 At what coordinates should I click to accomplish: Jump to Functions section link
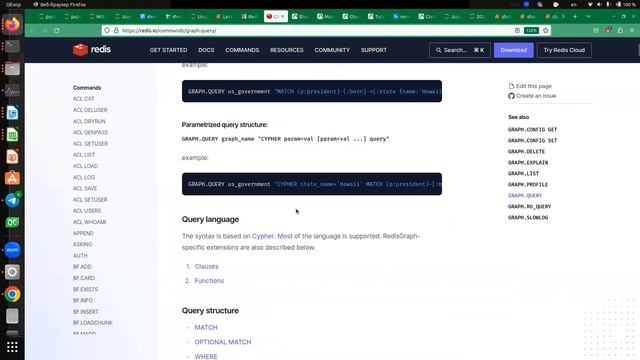point(209,281)
